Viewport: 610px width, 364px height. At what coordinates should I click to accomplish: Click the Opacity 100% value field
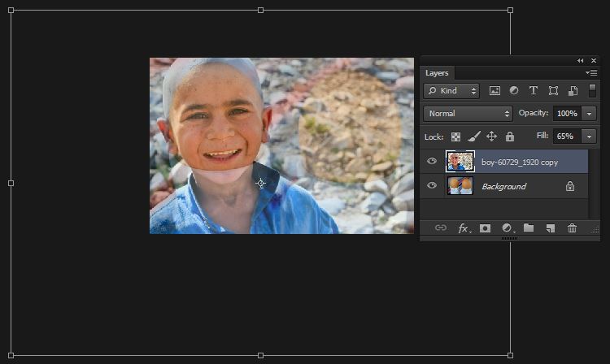[x=567, y=114]
